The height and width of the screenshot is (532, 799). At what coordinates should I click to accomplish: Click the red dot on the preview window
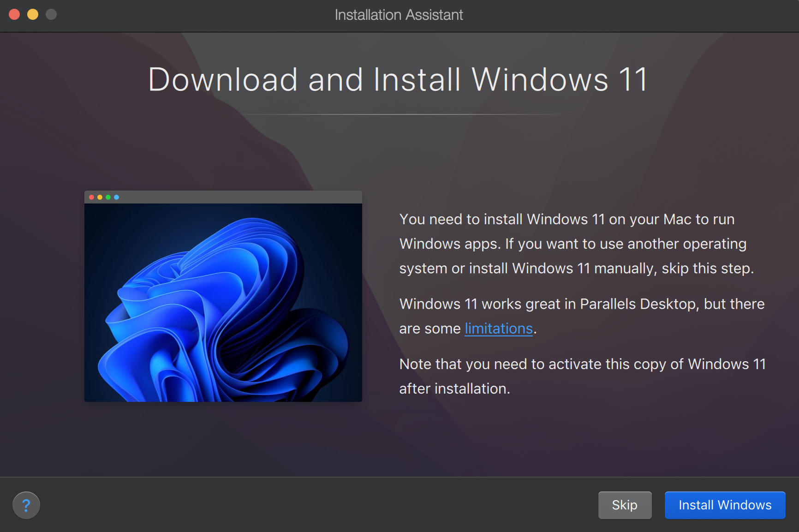pyautogui.click(x=91, y=197)
